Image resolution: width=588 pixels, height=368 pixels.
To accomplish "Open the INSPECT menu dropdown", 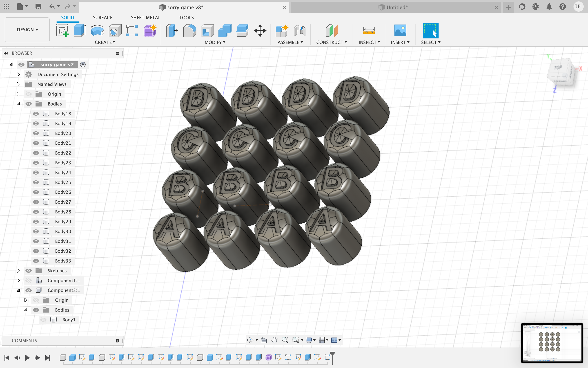I will 369,42.
